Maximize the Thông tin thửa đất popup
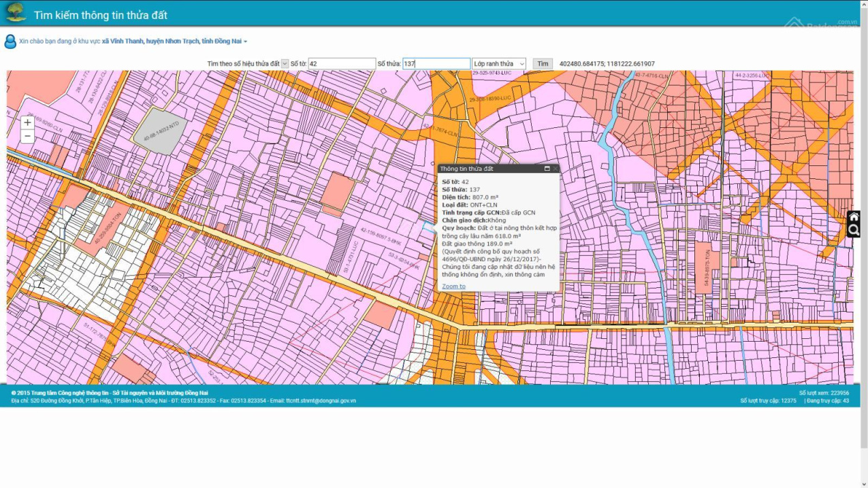Screen dimensions: 868x488 coord(547,168)
